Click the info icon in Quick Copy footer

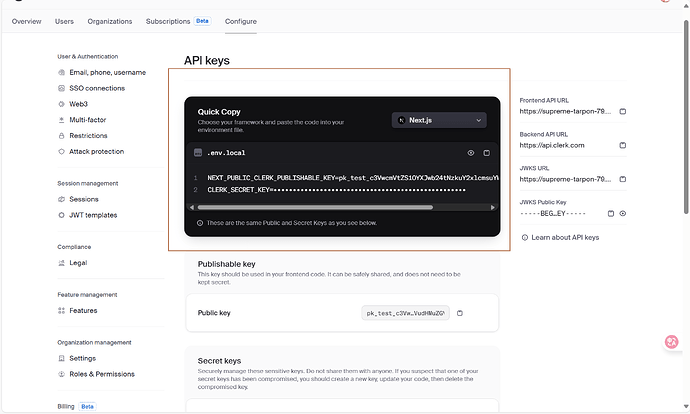click(200, 223)
